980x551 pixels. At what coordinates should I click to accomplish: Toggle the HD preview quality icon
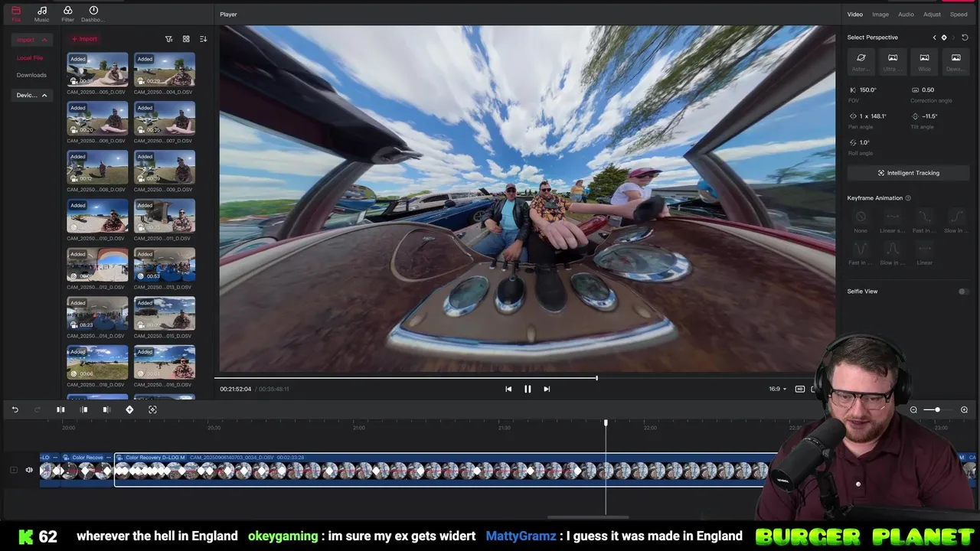click(800, 389)
